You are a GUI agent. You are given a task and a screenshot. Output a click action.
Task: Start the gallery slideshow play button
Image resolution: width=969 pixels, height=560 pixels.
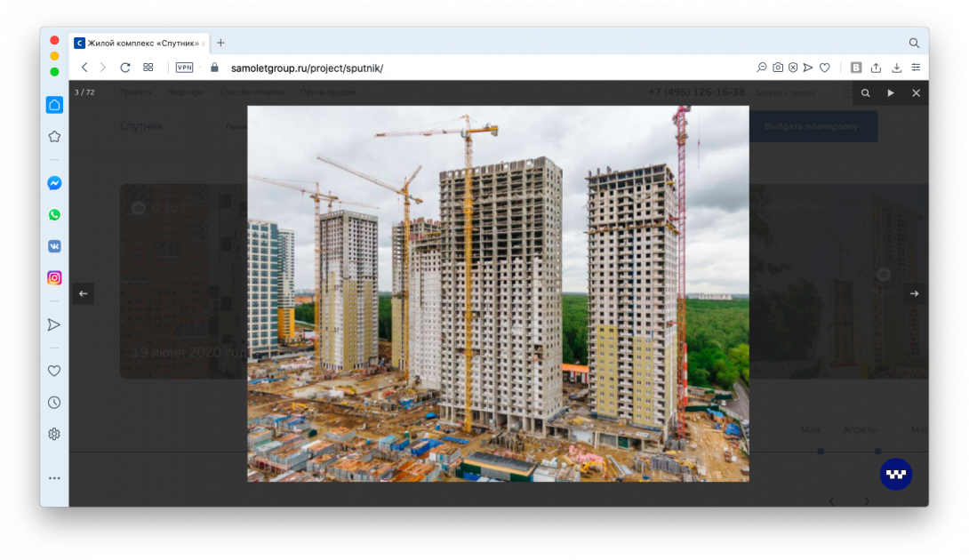coord(891,93)
